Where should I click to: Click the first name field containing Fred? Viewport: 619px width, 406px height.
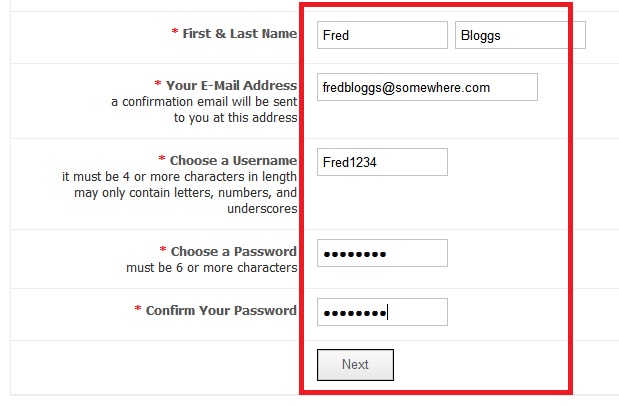tap(381, 35)
